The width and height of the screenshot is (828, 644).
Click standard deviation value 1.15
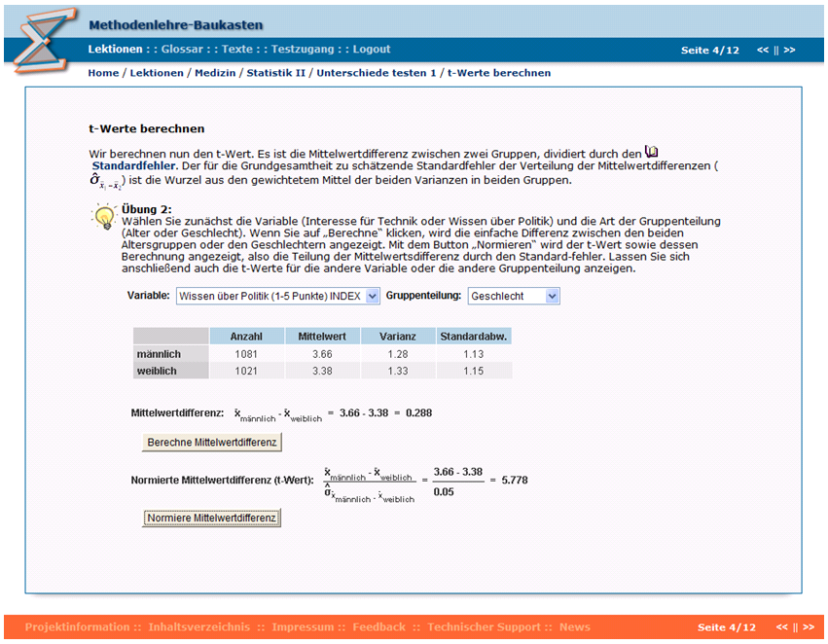[474, 371]
